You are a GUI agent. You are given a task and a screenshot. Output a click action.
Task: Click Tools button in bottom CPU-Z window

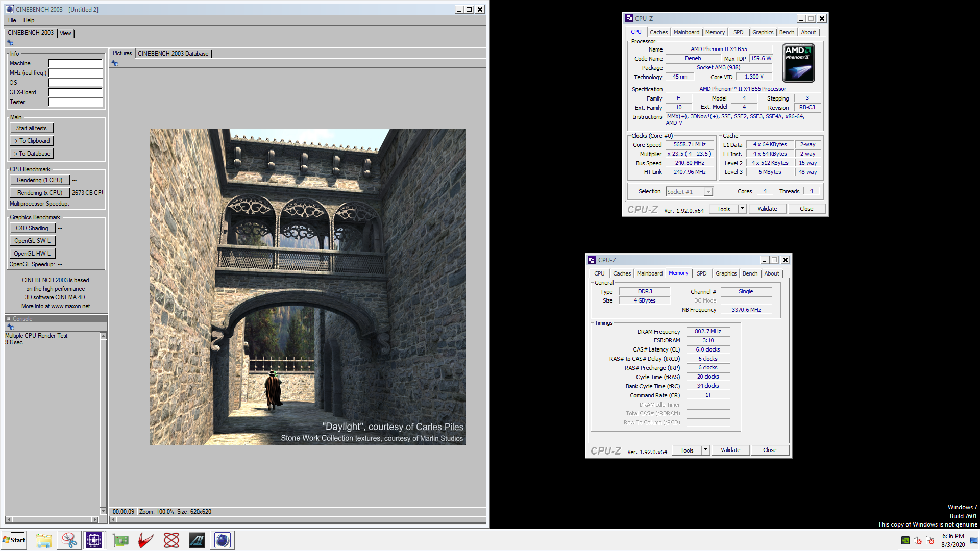click(x=687, y=450)
